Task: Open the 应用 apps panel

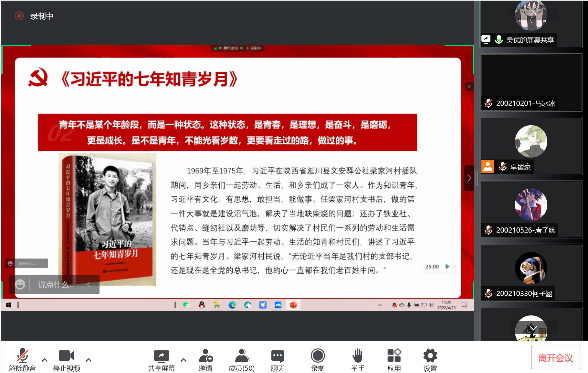Action: (394, 355)
